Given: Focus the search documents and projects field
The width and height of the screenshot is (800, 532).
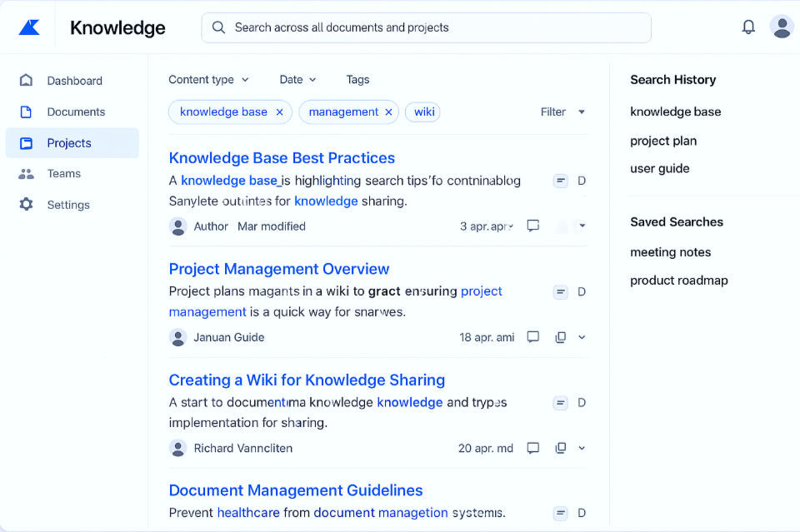Looking at the screenshot, I should tap(426, 27).
